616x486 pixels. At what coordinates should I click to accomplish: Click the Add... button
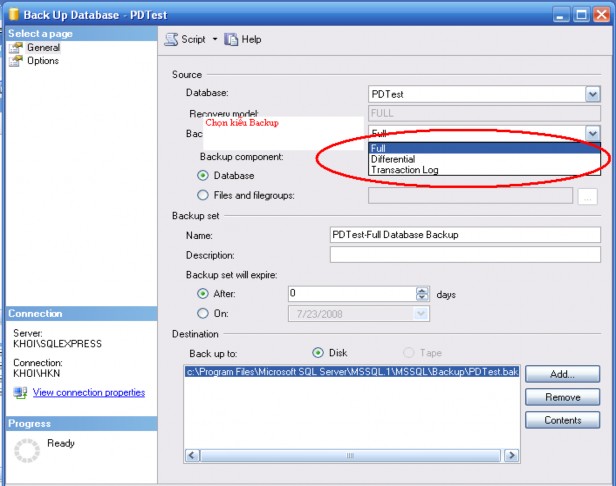562,374
